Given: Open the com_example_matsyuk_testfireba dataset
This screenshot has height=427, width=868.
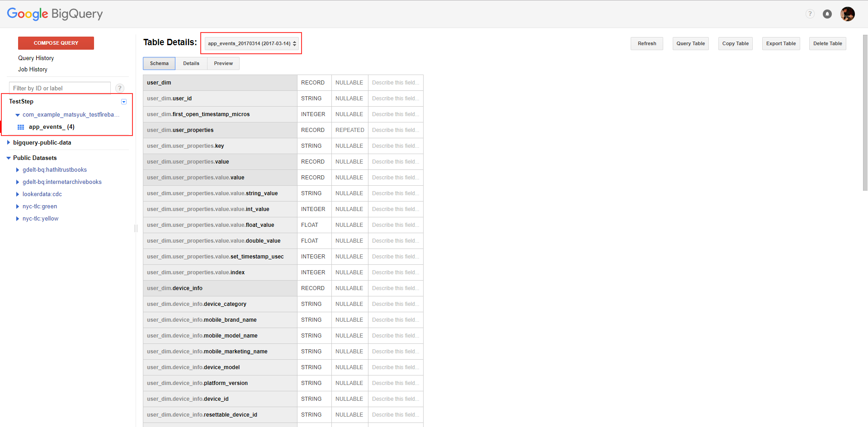Looking at the screenshot, I should tap(71, 115).
